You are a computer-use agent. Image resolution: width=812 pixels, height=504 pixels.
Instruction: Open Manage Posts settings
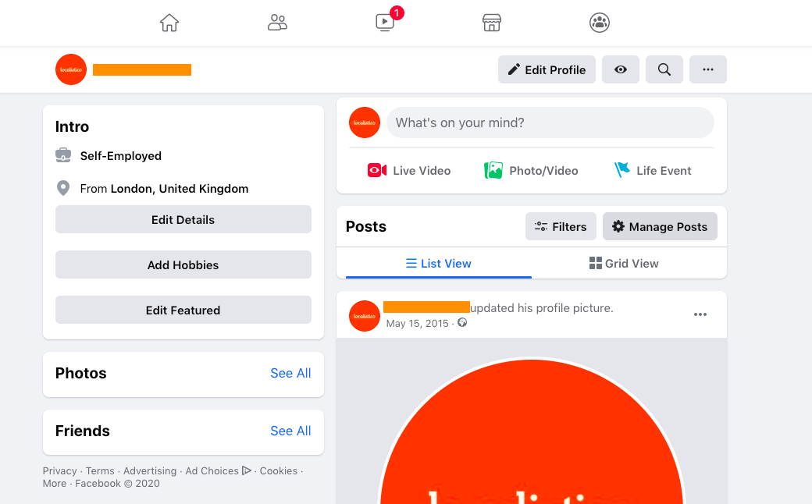(x=660, y=226)
